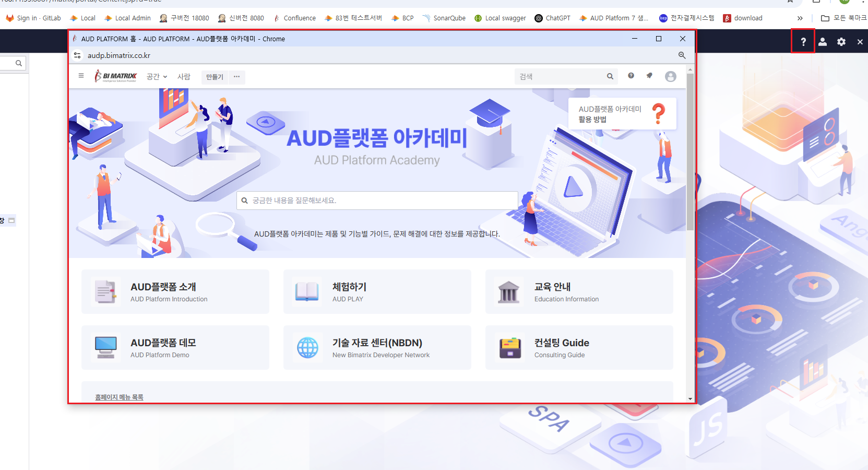Viewport: 868px width, 470px height.
Task: Open 컨설팅 Guide card
Action: (x=579, y=348)
